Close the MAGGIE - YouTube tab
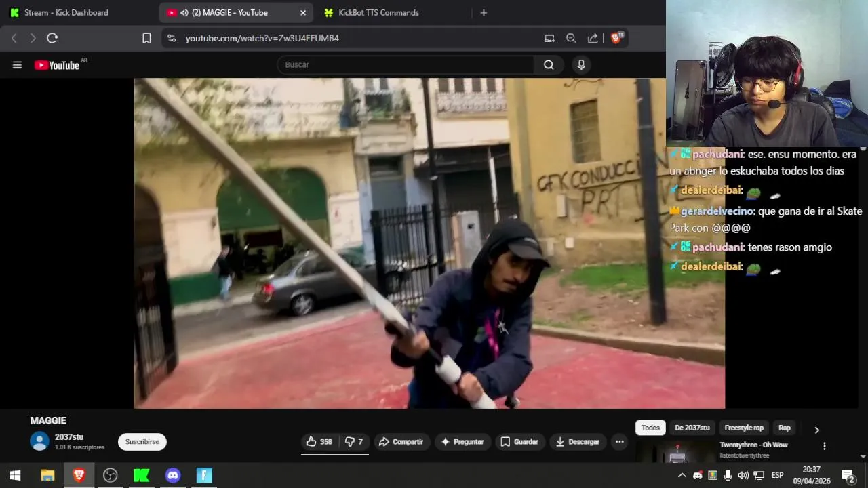The height and width of the screenshot is (488, 868). 303,13
